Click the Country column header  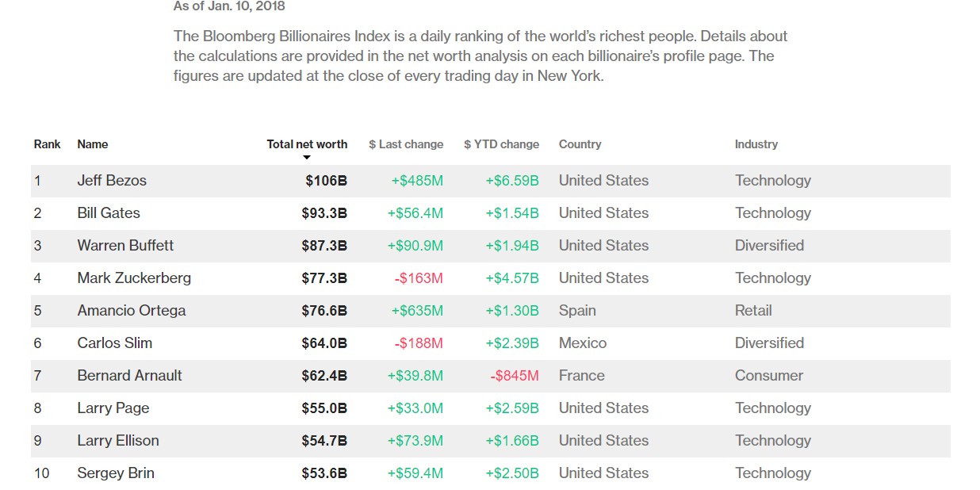coord(580,144)
